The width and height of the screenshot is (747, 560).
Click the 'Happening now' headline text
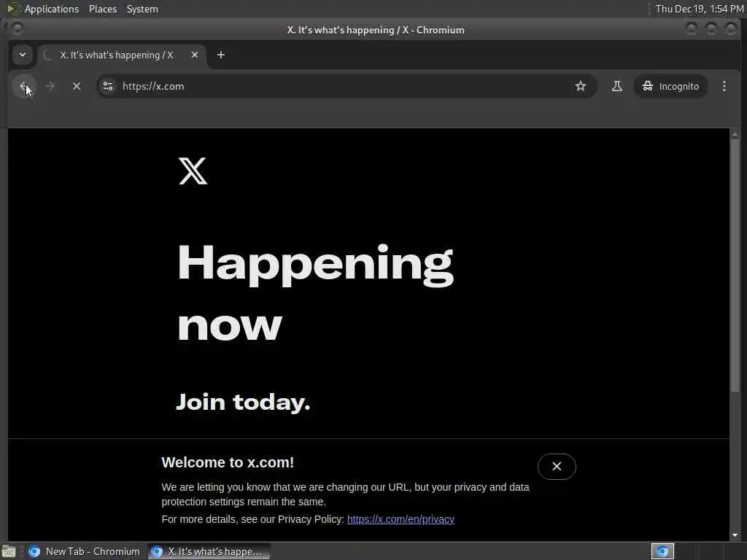pos(315,293)
